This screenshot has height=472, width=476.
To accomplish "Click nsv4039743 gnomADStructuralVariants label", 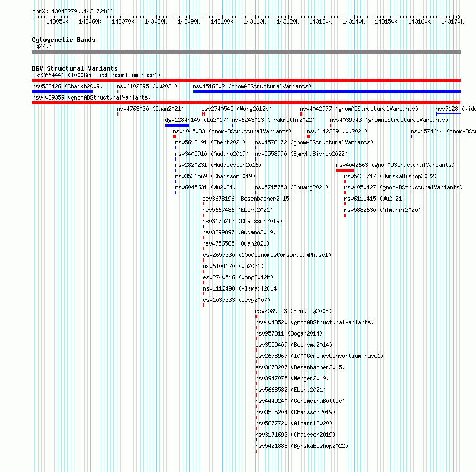I will pos(389,120).
